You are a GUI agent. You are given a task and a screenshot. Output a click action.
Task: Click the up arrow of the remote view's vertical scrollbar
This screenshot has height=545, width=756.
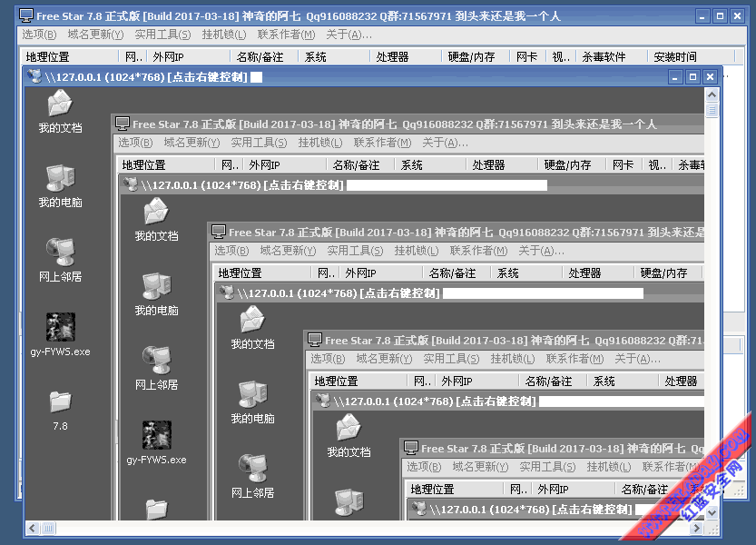[x=712, y=94]
